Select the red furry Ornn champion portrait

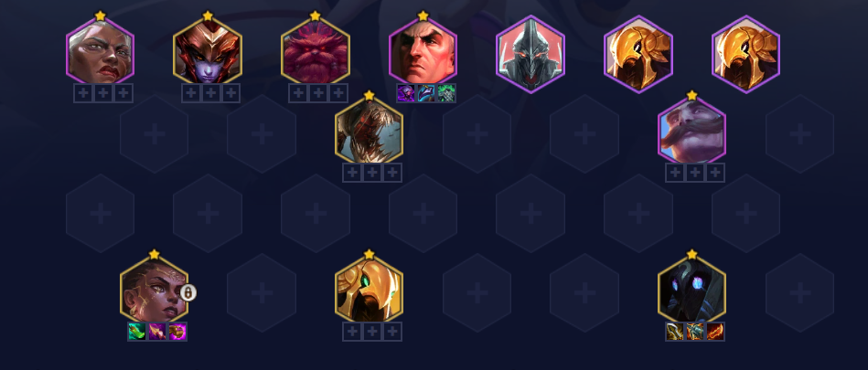(316, 54)
